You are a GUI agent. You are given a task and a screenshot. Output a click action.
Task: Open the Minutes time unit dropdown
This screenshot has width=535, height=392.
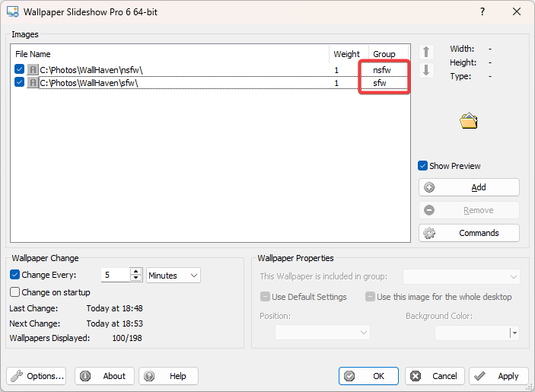pyautogui.click(x=174, y=276)
